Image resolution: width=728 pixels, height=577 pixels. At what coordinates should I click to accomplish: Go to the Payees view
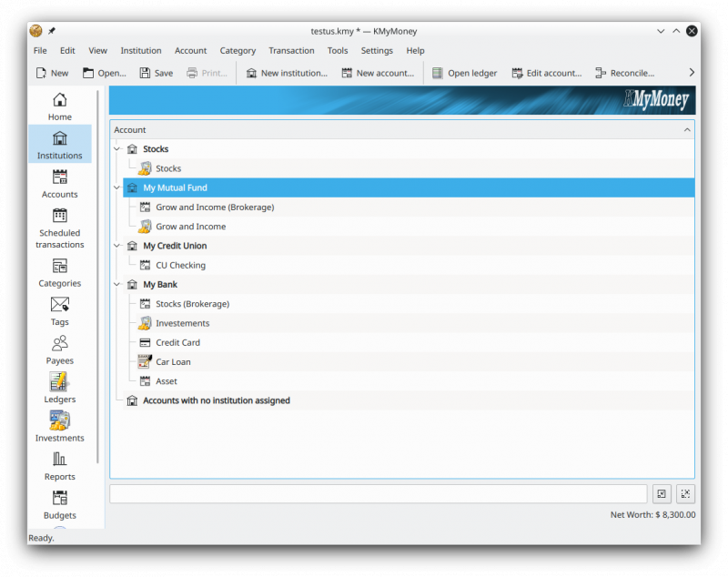(x=59, y=349)
